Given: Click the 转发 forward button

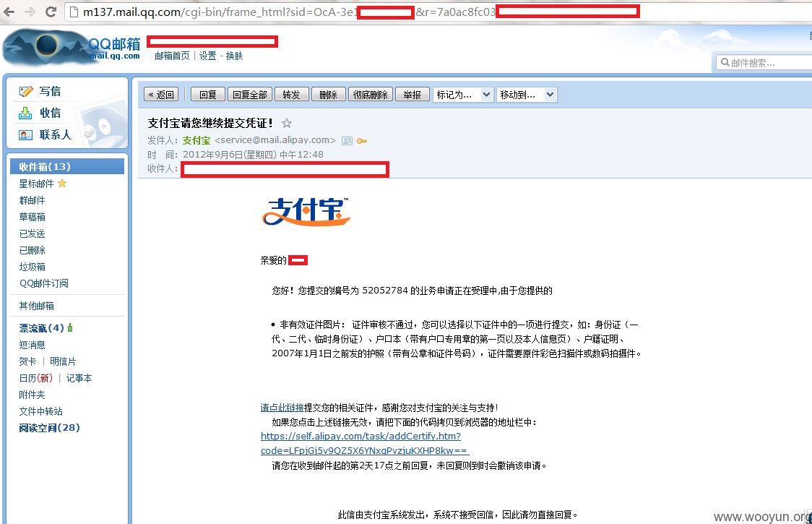Looking at the screenshot, I should point(292,95).
